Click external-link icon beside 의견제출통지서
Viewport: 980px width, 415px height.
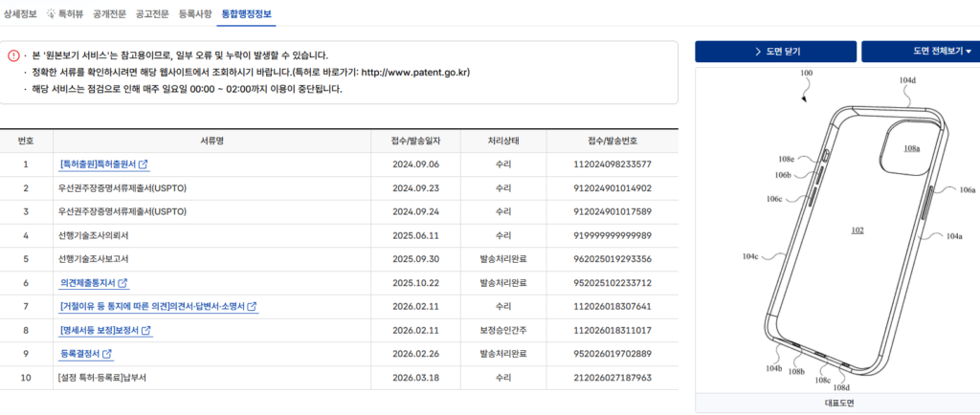(122, 283)
